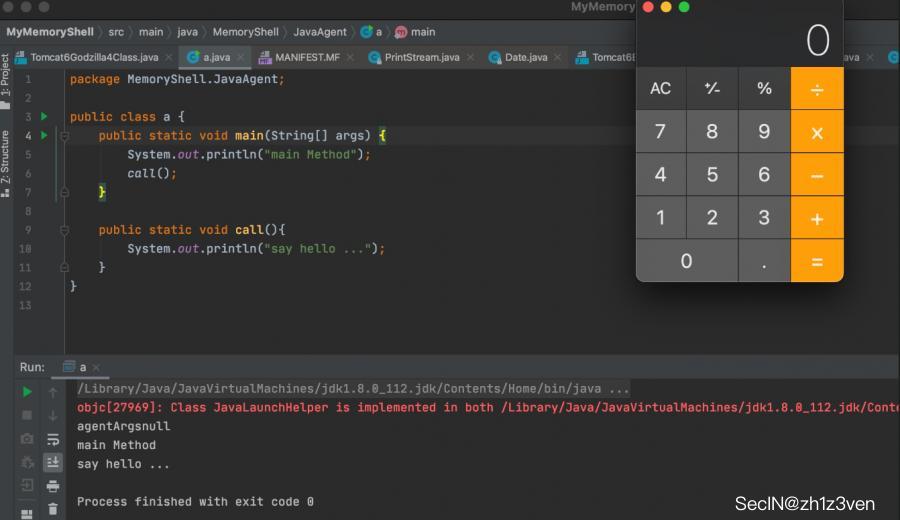This screenshot has height=520, width=900.
Task: Close the Tomcat6Godzilla4Class.java tab
Action: (168, 57)
